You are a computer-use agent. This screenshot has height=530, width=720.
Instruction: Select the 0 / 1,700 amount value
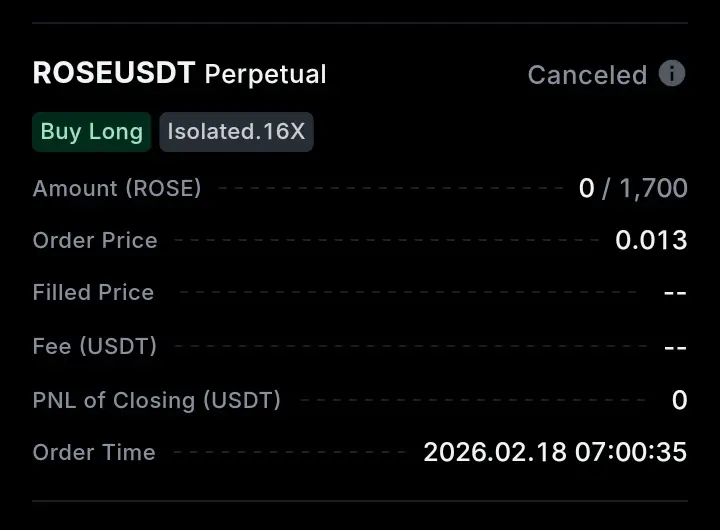(x=633, y=188)
